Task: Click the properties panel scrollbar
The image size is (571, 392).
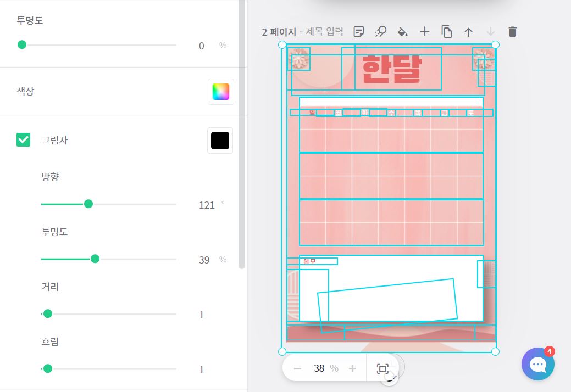Action: click(x=241, y=135)
